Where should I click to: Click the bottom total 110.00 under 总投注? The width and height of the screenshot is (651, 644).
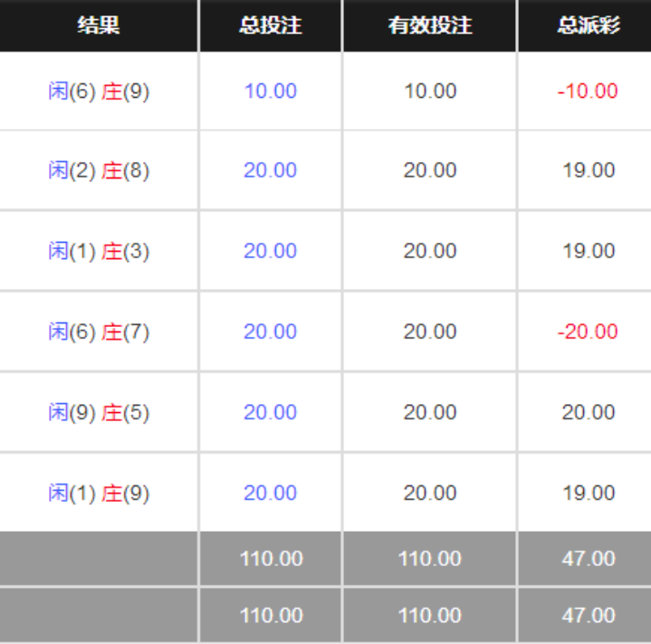271,615
